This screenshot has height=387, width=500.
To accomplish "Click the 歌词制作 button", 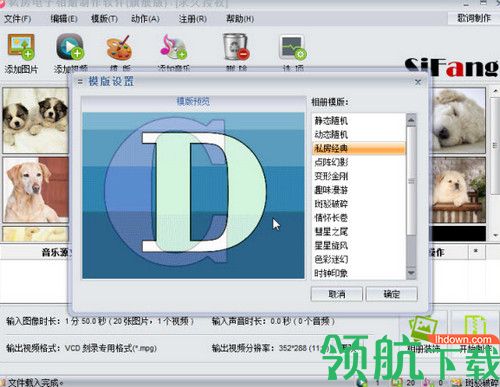I will [474, 18].
